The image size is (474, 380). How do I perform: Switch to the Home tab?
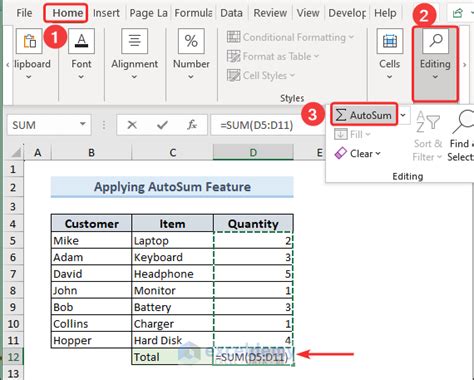(68, 13)
